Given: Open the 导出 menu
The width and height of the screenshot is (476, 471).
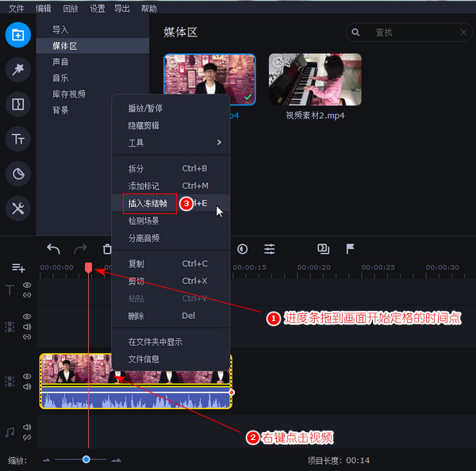Looking at the screenshot, I should 121,9.
